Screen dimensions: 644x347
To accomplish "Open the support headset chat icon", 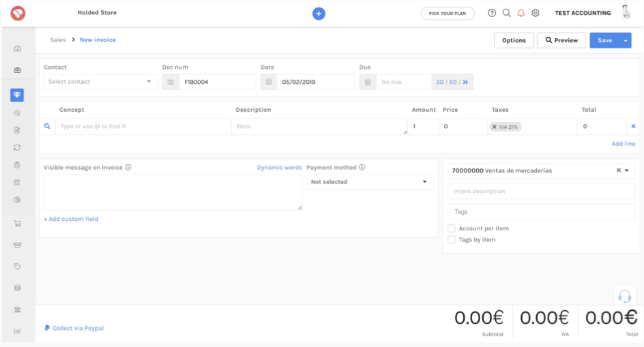I will pyautogui.click(x=624, y=296).
